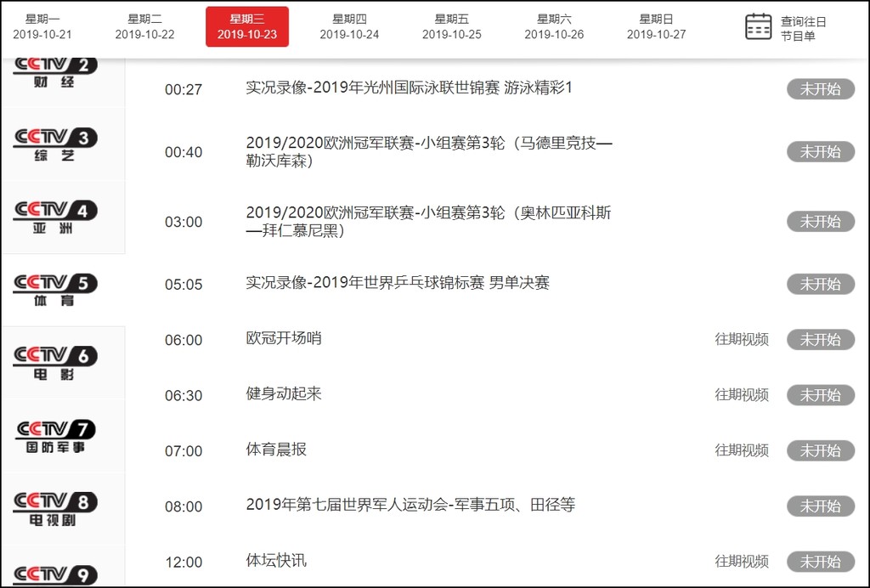Switch to CCTV-7 国防军事 channel logo
Screen dimensions: 870x588
[55, 436]
